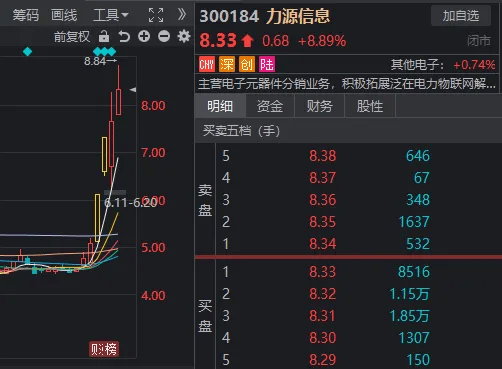
Task: Select sell level 5 price 8.38
Action: 322,156
